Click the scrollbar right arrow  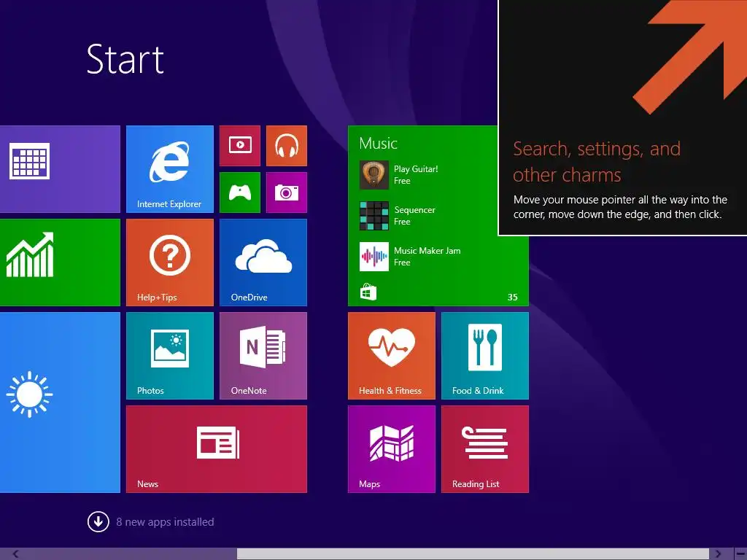pos(718,554)
